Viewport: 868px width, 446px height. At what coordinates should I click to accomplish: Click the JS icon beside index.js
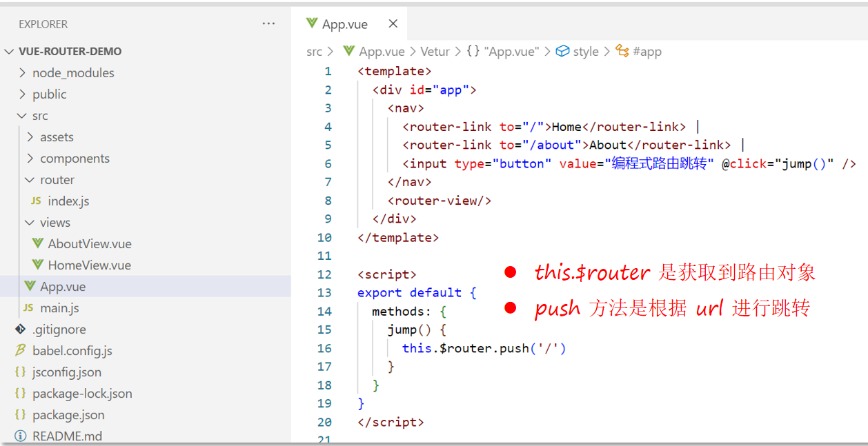tap(36, 201)
